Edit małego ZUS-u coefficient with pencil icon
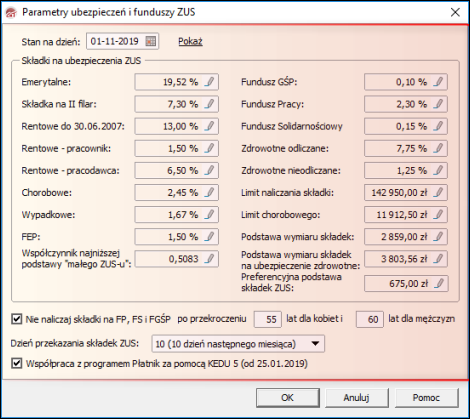The height and width of the screenshot is (419, 470). point(209,259)
